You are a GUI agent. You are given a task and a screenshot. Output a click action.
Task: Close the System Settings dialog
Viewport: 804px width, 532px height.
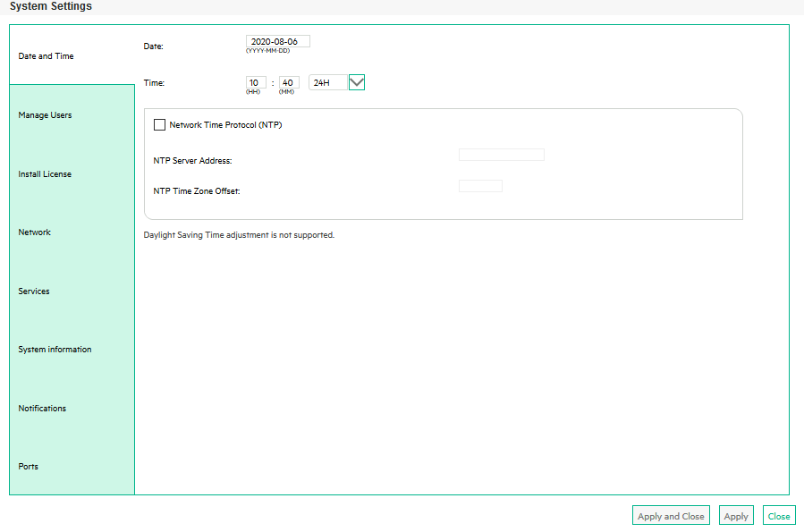779,516
